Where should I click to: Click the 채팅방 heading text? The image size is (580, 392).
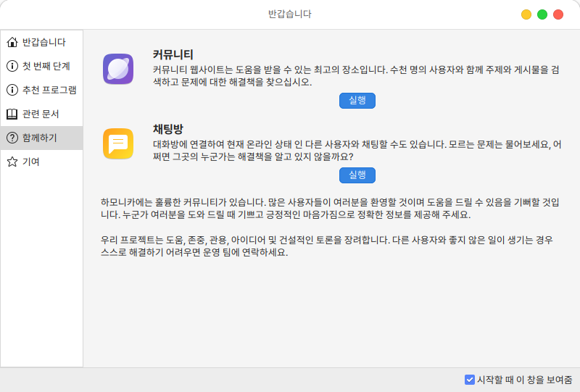pos(168,129)
